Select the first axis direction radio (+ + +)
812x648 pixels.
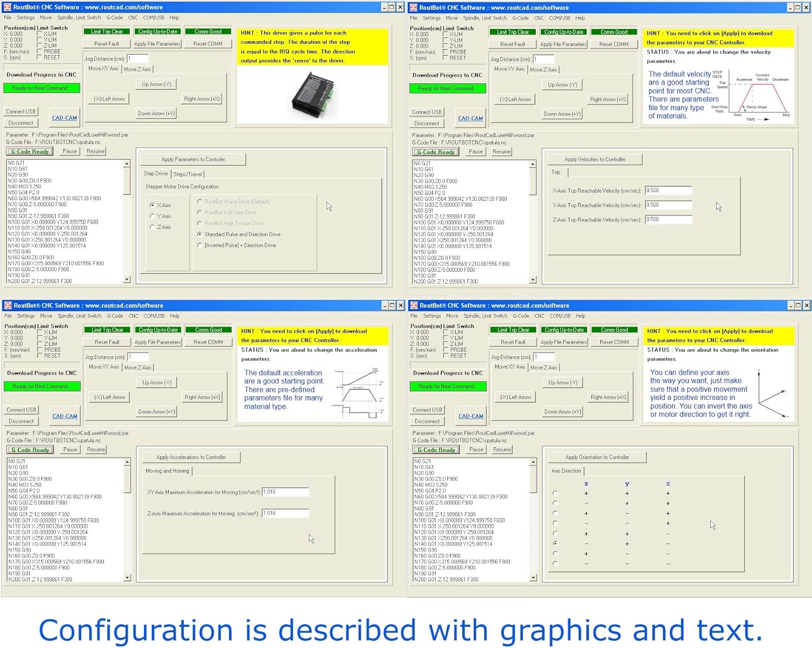coord(555,493)
